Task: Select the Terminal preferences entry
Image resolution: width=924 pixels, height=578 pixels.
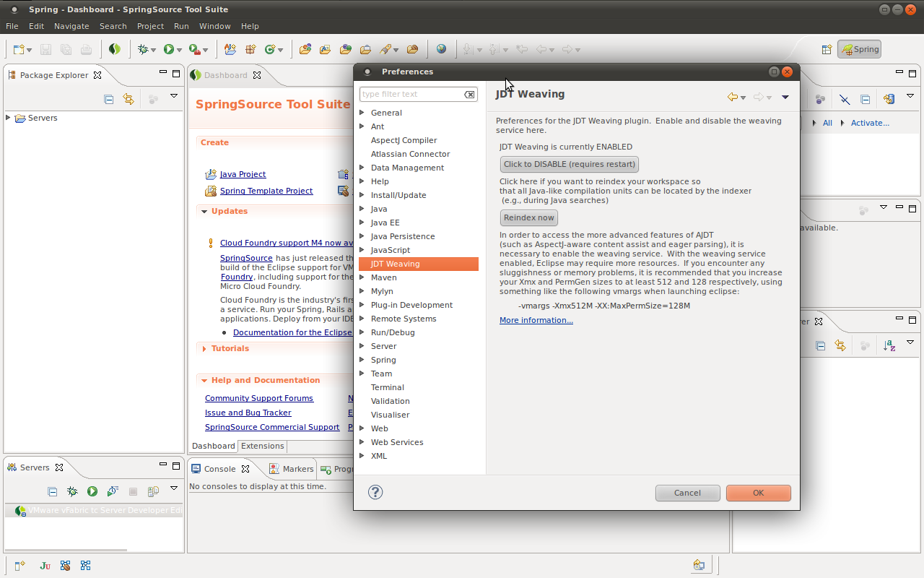Action: (388, 387)
